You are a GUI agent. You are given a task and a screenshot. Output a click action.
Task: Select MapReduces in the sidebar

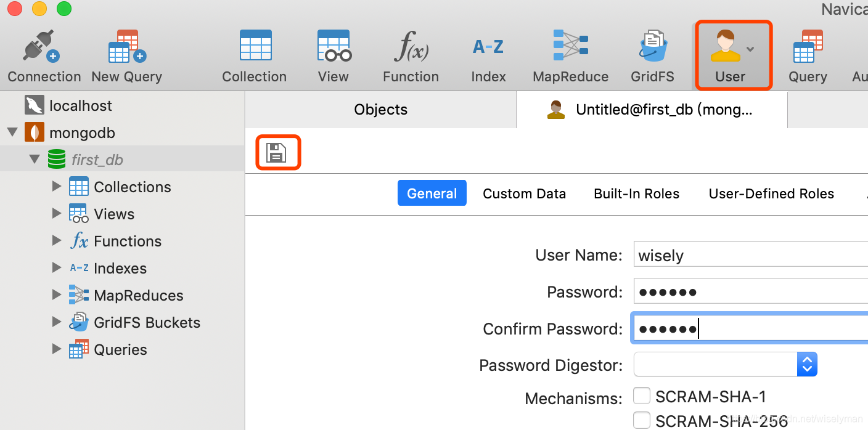[x=139, y=295]
